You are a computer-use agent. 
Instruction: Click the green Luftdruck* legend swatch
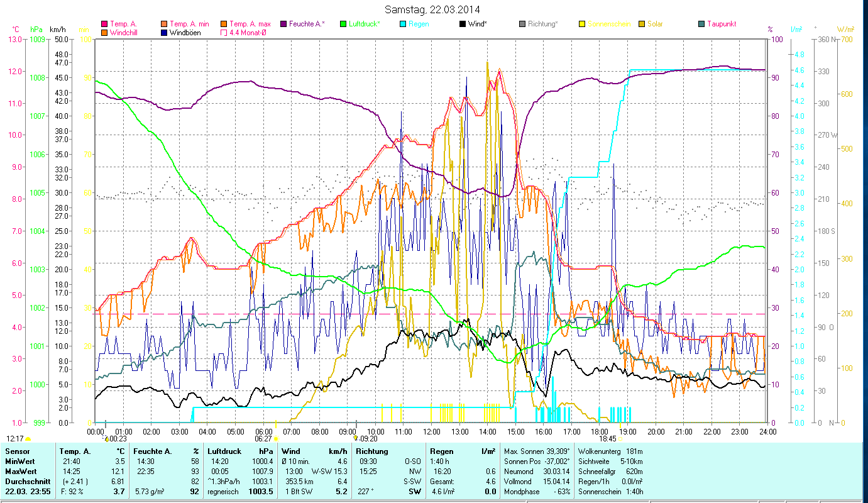[x=343, y=25]
